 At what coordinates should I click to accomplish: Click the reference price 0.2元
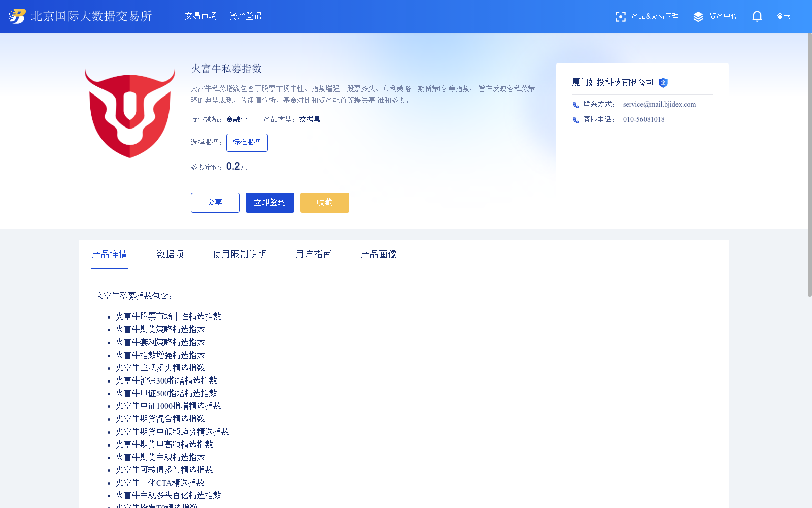236,166
